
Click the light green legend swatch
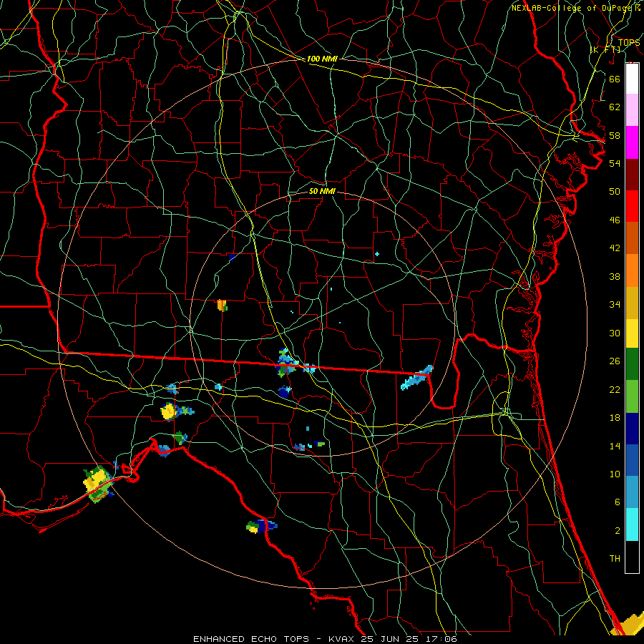click(x=632, y=396)
